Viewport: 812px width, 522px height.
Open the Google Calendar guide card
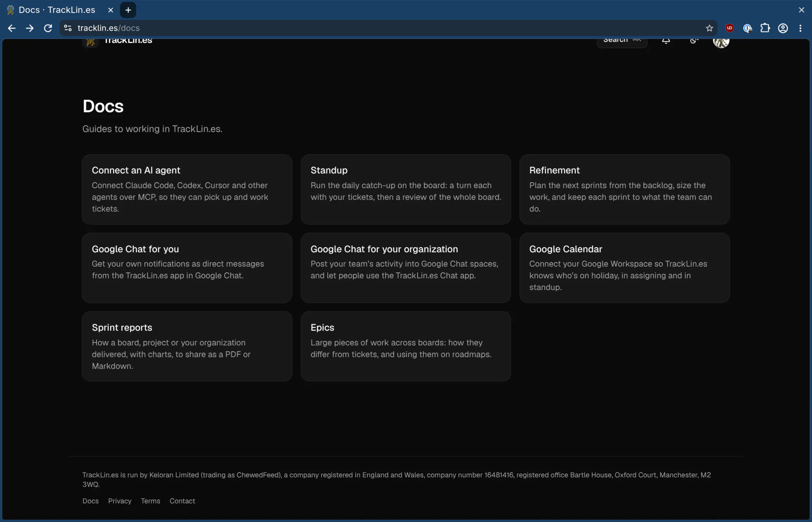624,268
